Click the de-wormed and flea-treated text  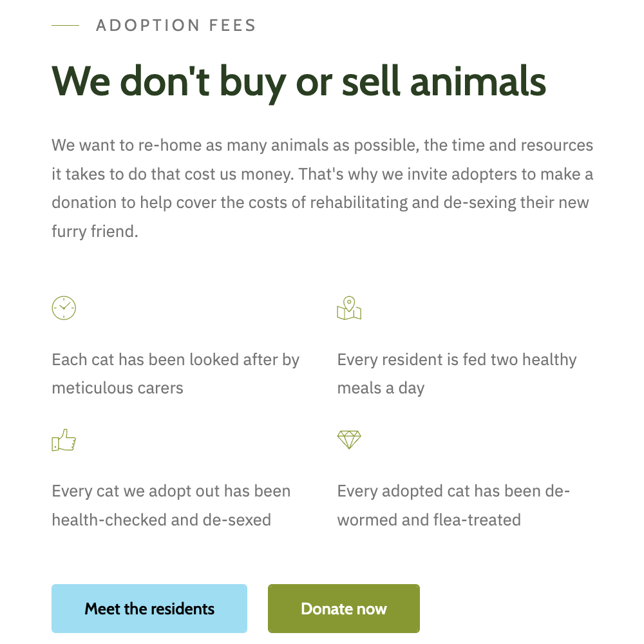coord(453,505)
